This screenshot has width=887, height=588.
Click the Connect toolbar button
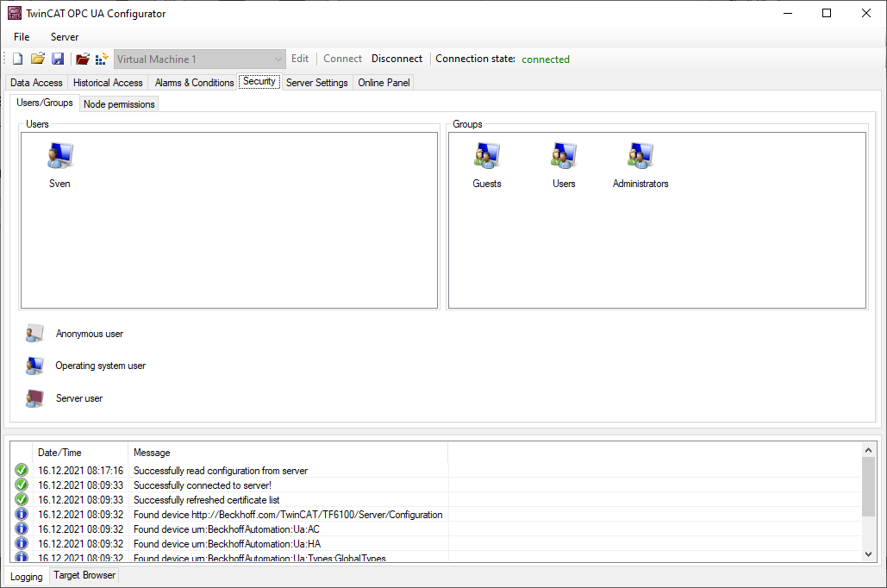[x=342, y=59]
